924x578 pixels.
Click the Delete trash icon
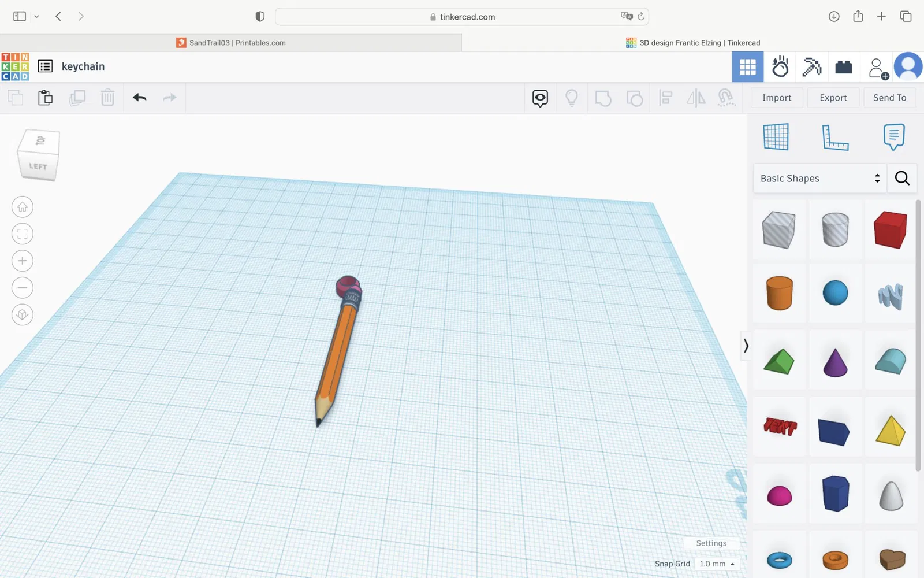click(x=107, y=98)
